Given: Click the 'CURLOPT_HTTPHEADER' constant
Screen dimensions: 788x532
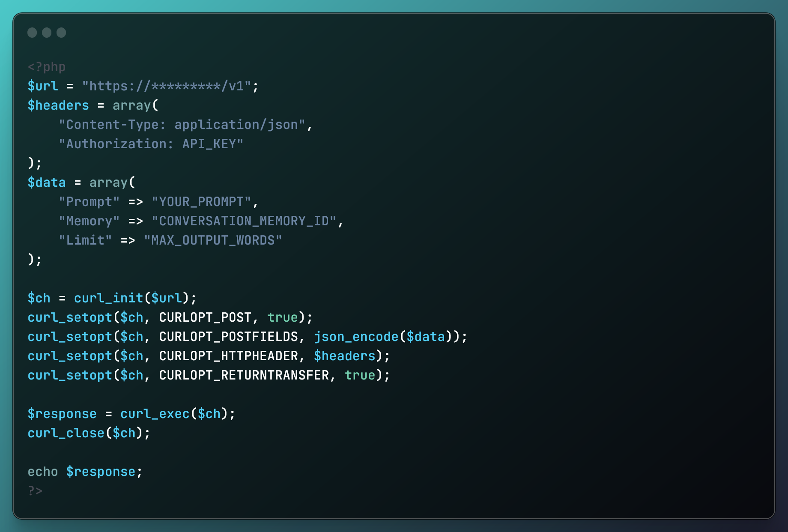Looking at the screenshot, I should (228, 356).
